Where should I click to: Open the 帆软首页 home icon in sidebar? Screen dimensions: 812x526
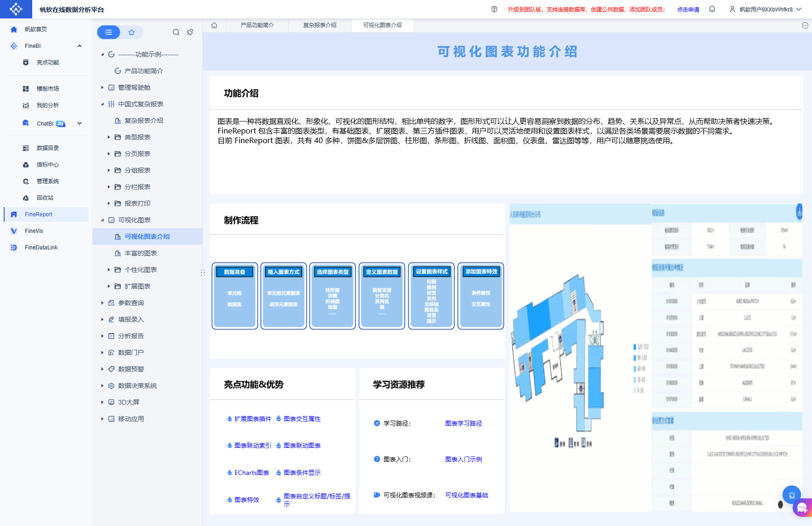[14, 29]
